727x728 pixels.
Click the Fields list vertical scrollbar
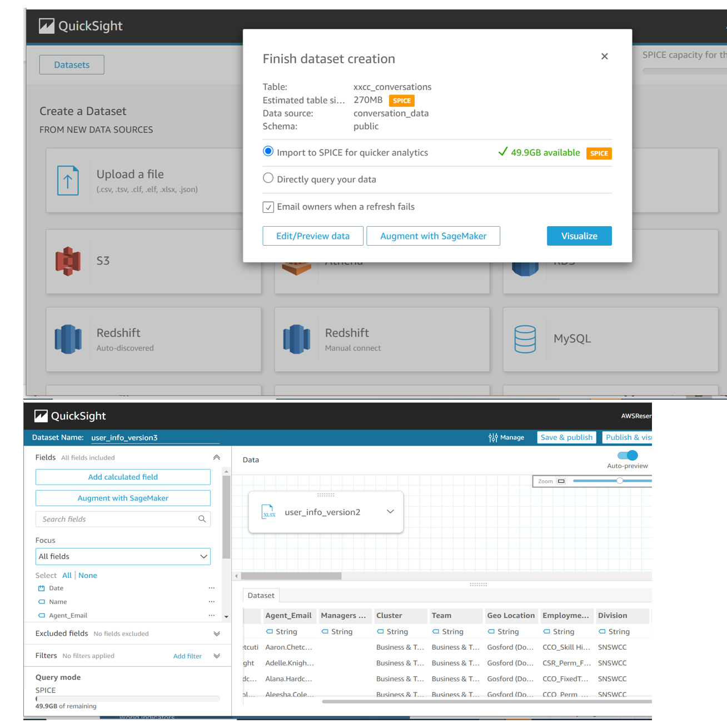click(x=226, y=517)
